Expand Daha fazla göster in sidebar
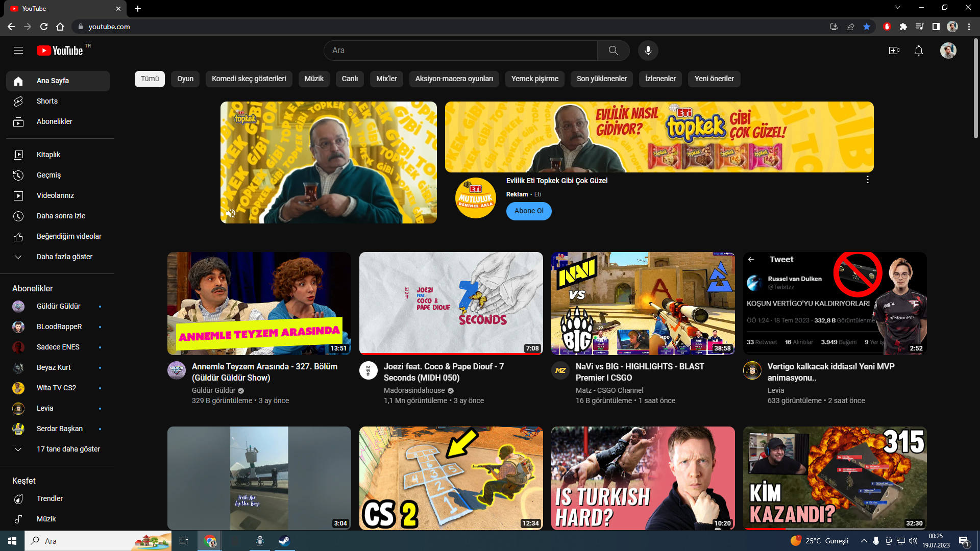Screen dimensions: 980x551 (64, 257)
